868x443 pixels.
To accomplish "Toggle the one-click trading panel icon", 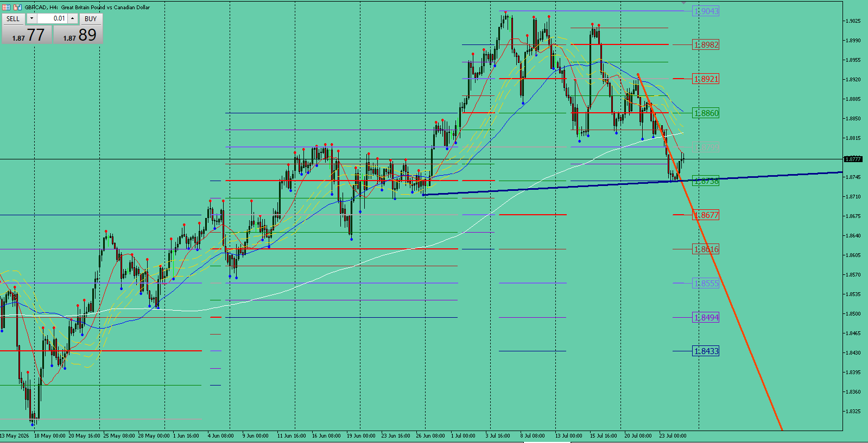I will (7, 7).
